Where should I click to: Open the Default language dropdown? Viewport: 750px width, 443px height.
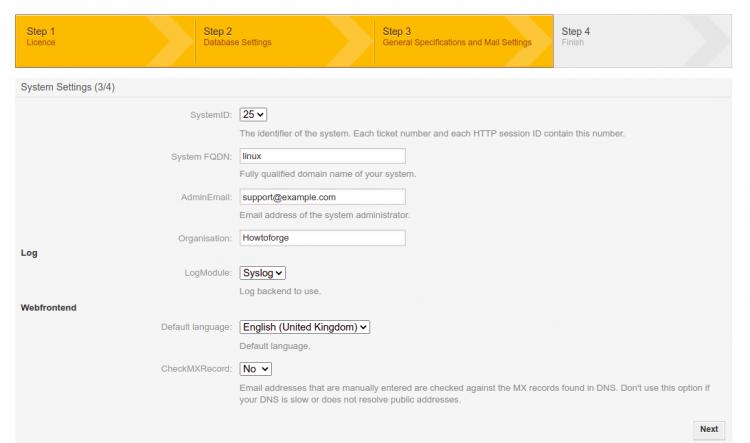point(305,327)
